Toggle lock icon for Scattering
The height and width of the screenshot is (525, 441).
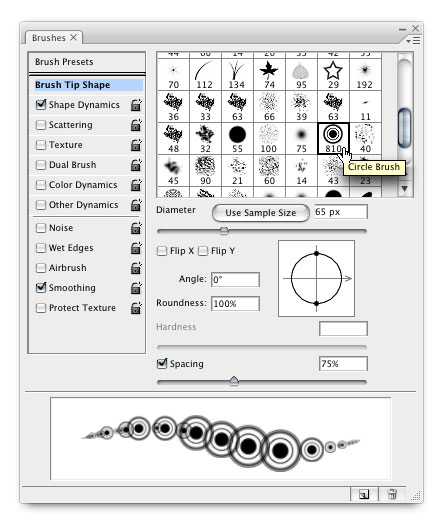[x=136, y=125]
